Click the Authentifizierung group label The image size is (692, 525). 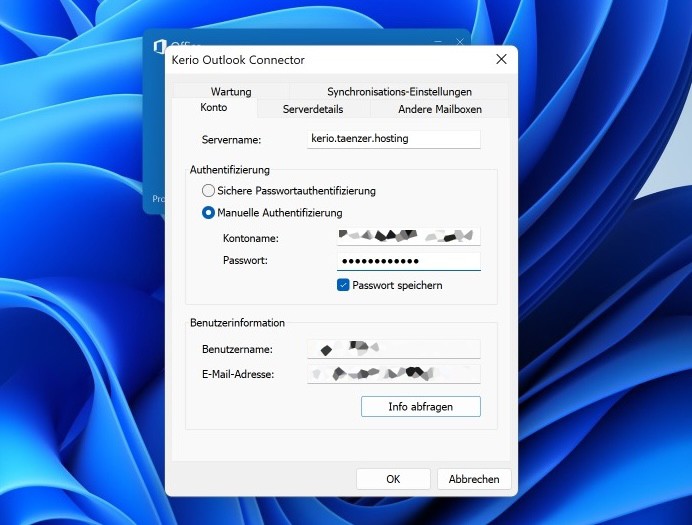pos(229,170)
